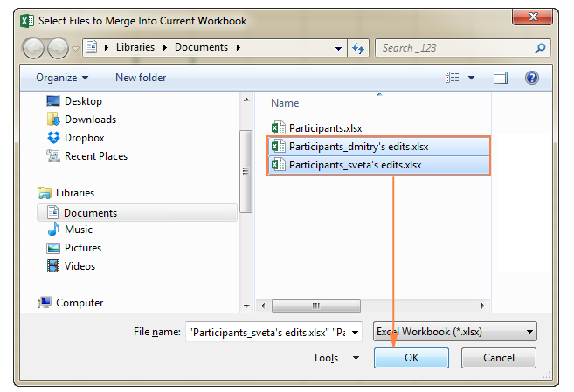Image resolution: width=574 pixels, height=392 pixels.
Task: Select the Dropbox folder in sidebar
Action: (84, 138)
